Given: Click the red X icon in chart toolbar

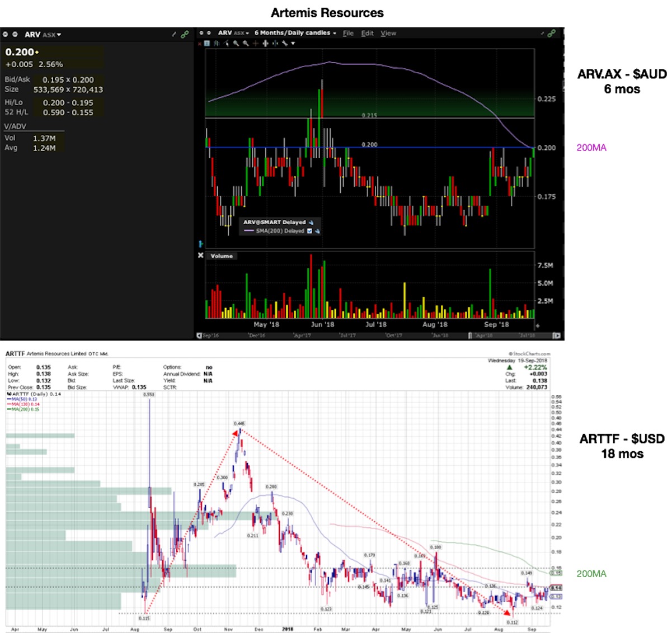Looking at the screenshot, I should [199, 44].
